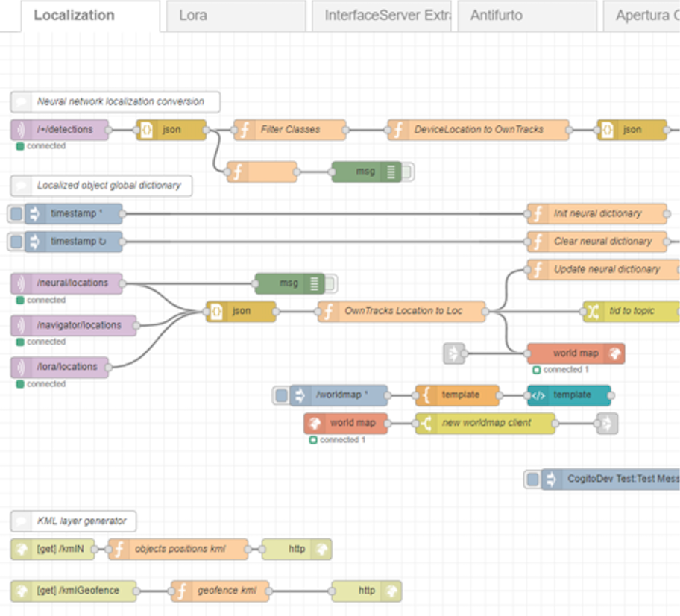Click the orange template node

tap(457, 395)
